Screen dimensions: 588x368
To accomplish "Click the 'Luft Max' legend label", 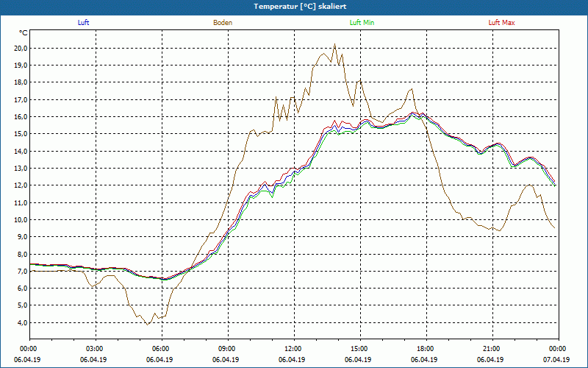I will [501, 23].
